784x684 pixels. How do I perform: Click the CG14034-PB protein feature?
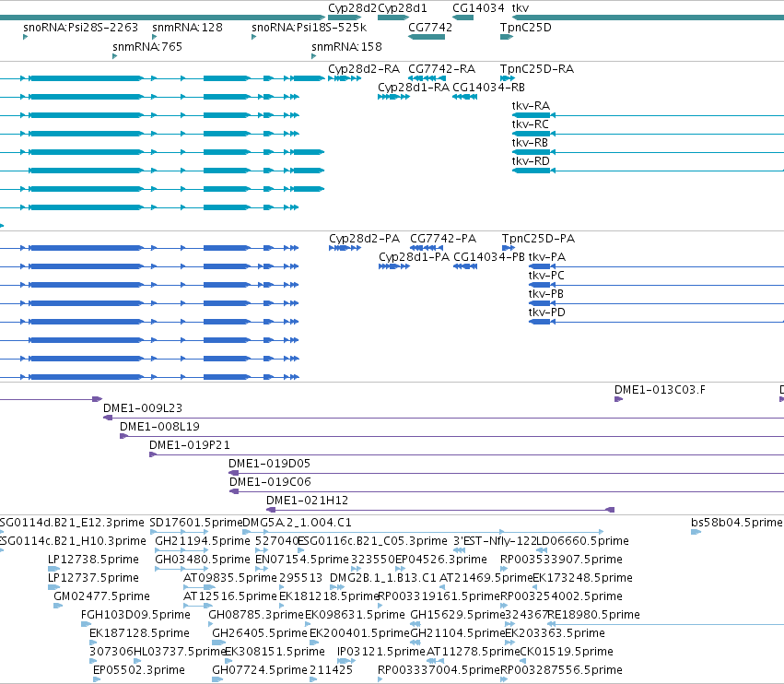point(465,266)
